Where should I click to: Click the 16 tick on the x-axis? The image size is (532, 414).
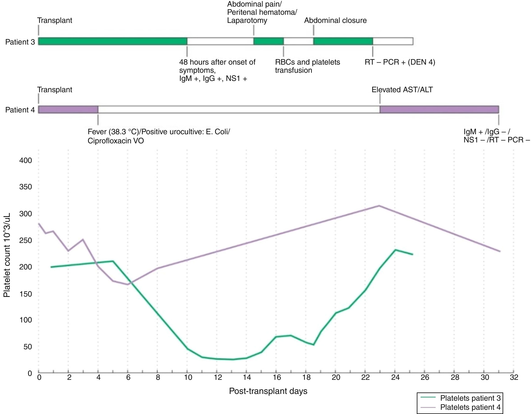click(277, 377)
